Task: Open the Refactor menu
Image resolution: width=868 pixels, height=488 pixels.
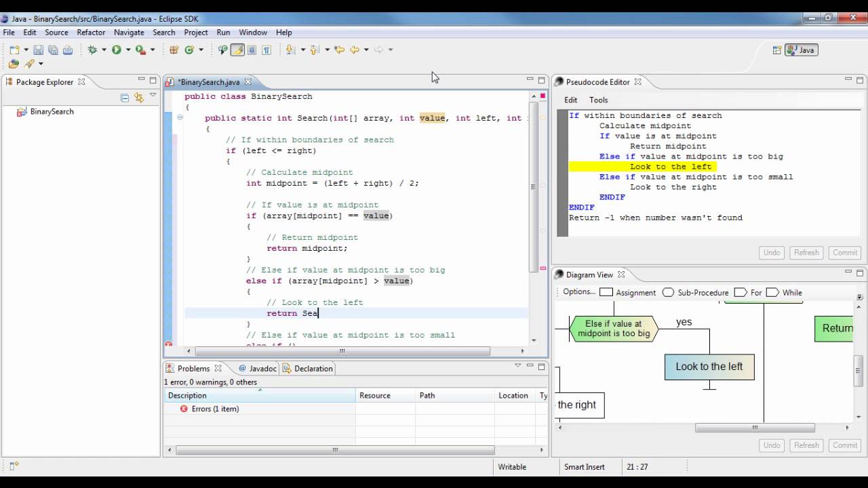Action: click(91, 33)
